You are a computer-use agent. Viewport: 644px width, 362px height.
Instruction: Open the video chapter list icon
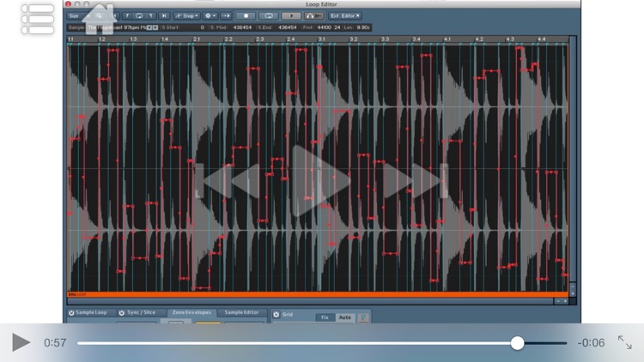pos(38,19)
